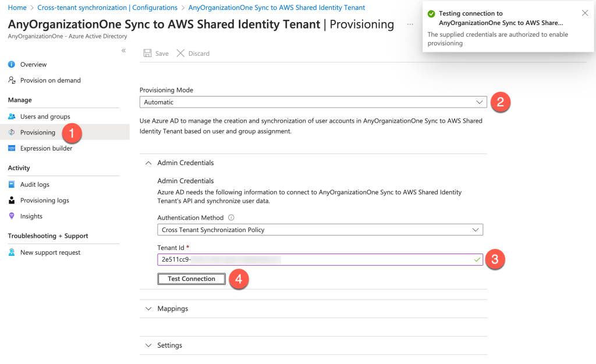This screenshot has height=364, width=596.
Task: Open the Expression builder
Action: 45,148
